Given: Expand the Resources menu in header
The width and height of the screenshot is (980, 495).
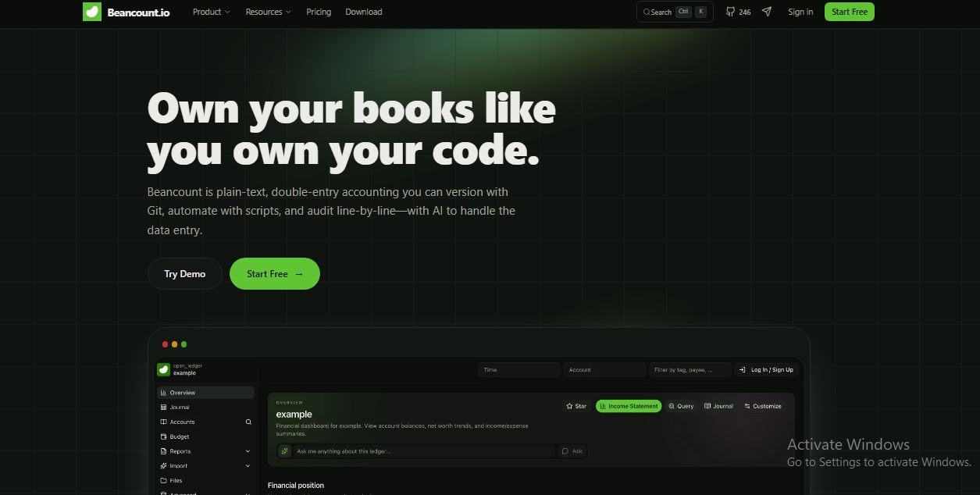Looking at the screenshot, I should [x=268, y=12].
